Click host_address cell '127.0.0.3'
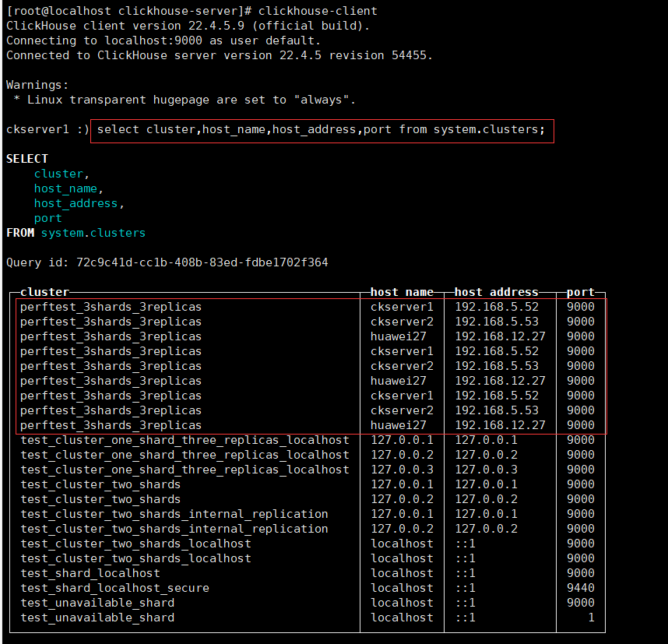668x644 pixels. 487,470
